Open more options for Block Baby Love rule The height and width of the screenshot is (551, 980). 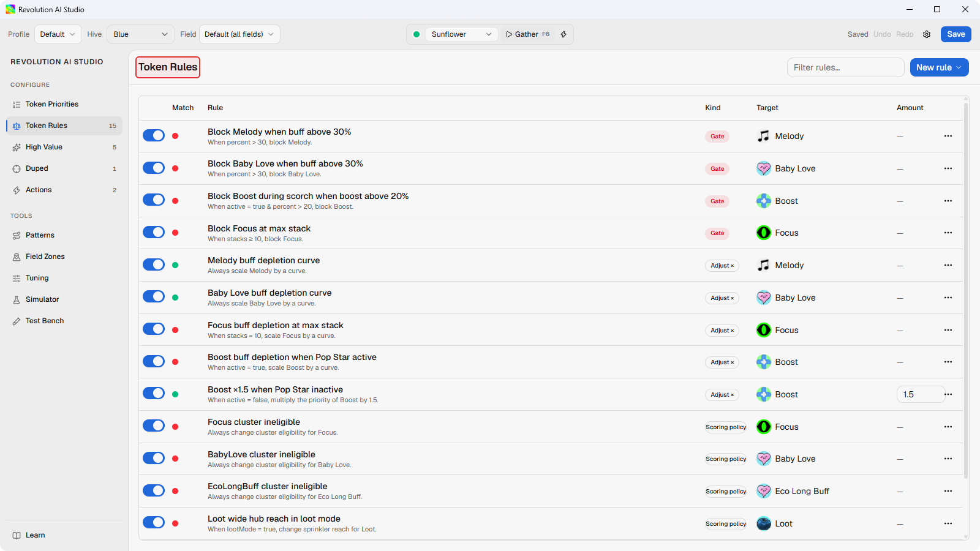click(x=948, y=168)
